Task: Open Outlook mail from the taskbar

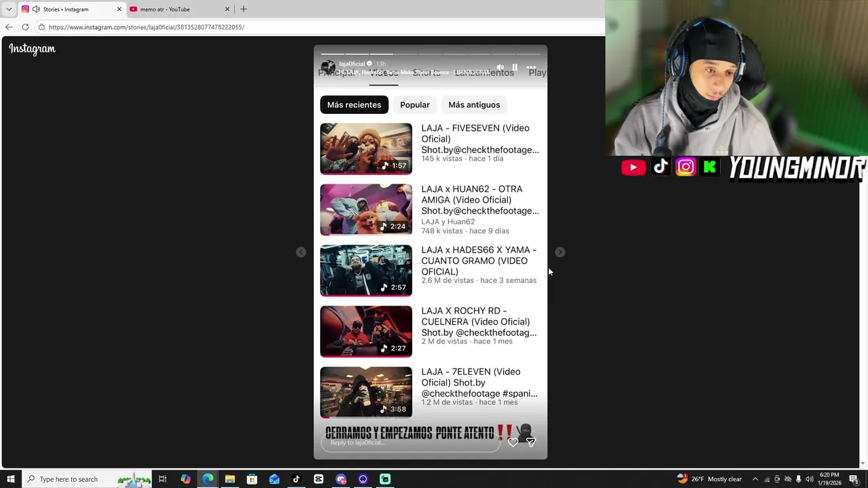Action: coord(274,479)
